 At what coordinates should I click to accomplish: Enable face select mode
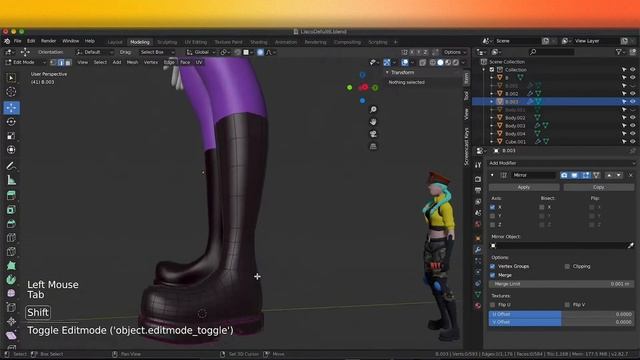point(68,62)
